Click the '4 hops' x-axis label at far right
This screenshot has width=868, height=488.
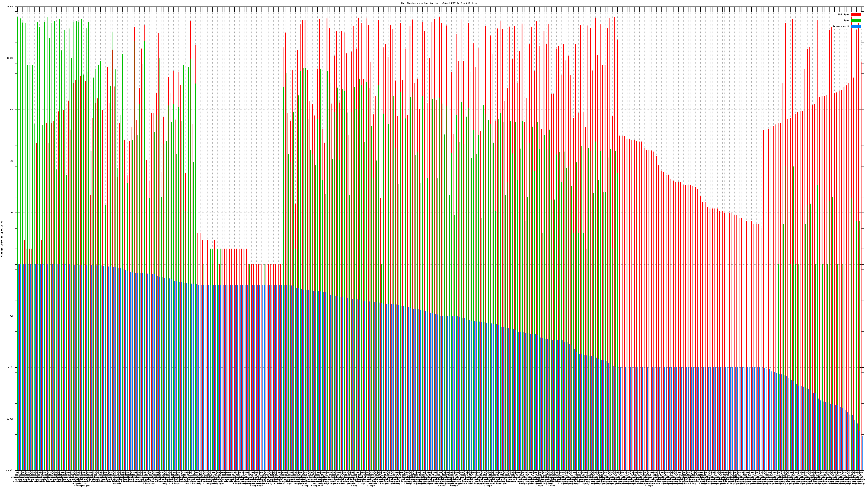649,486
